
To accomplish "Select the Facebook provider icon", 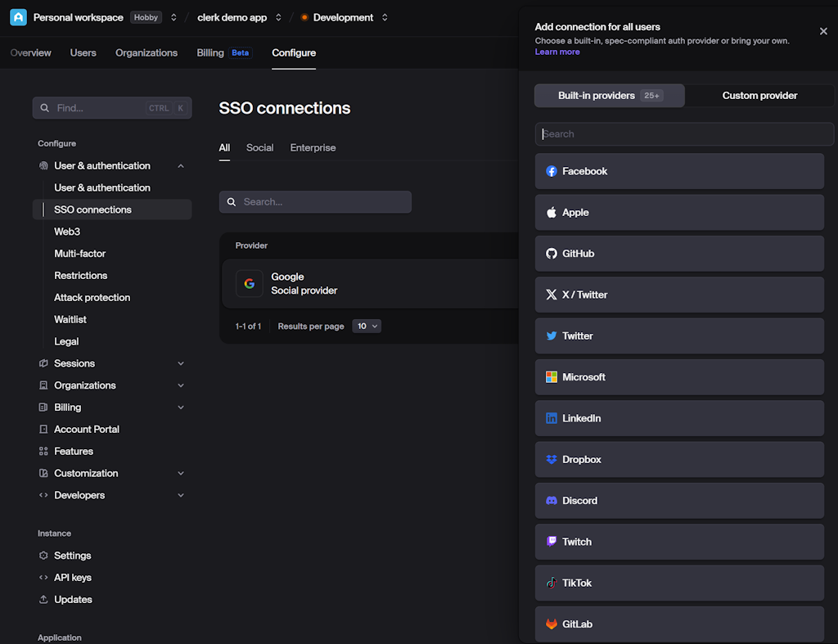I will 550,171.
